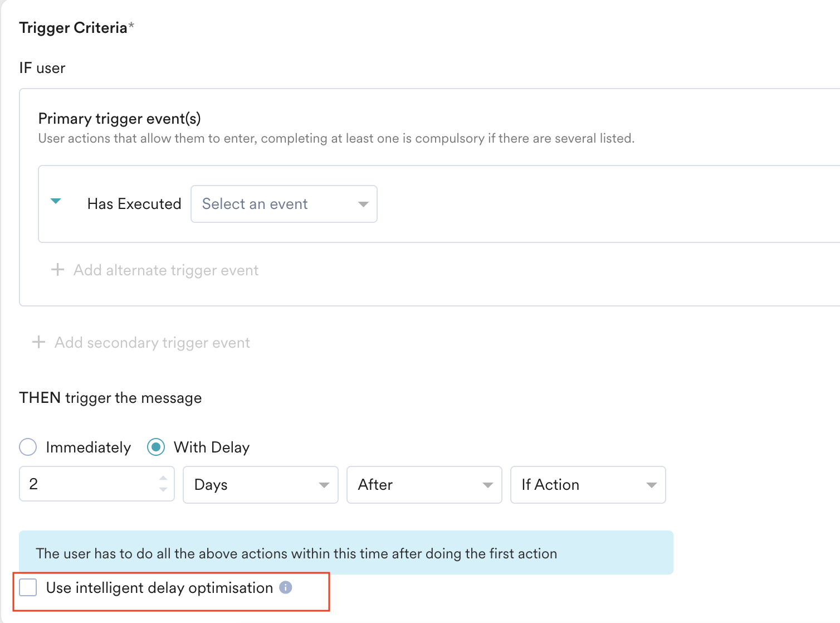
Task: Decrease delay using the down stepper arrow
Action: coord(163,489)
